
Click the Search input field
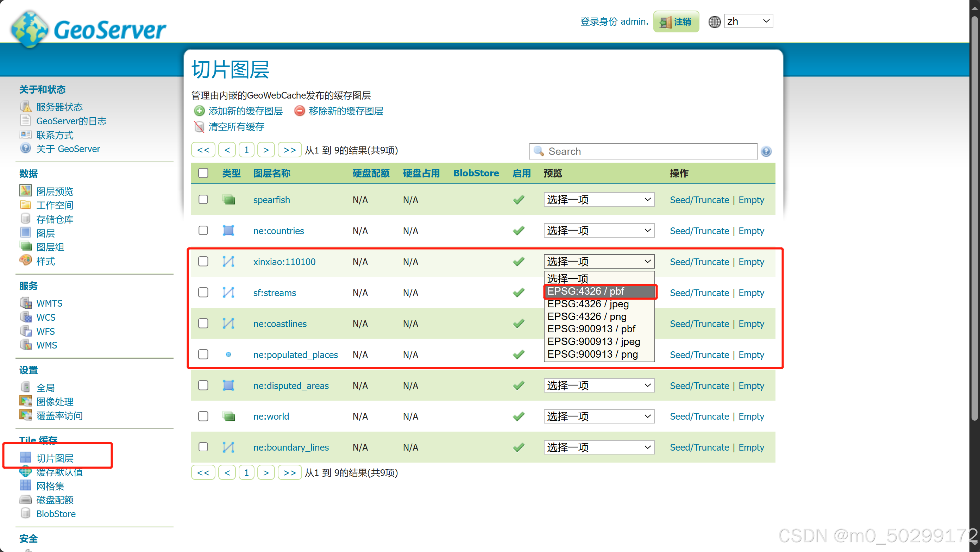643,151
